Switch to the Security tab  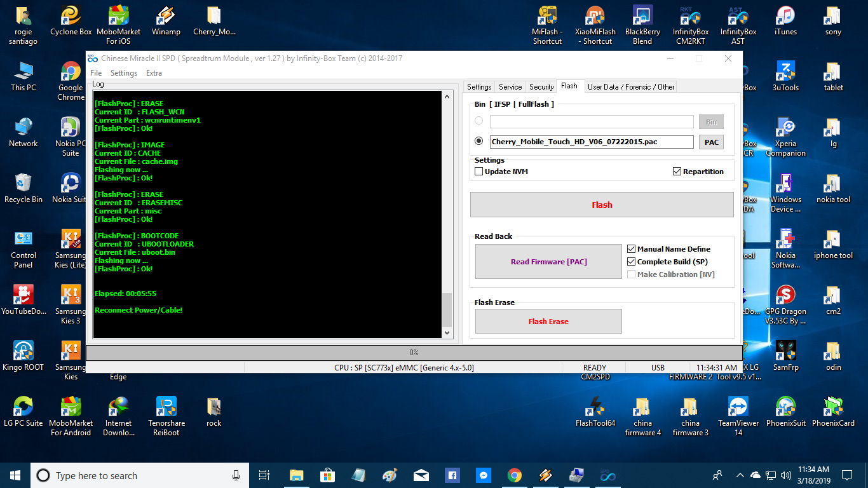coord(541,87)
